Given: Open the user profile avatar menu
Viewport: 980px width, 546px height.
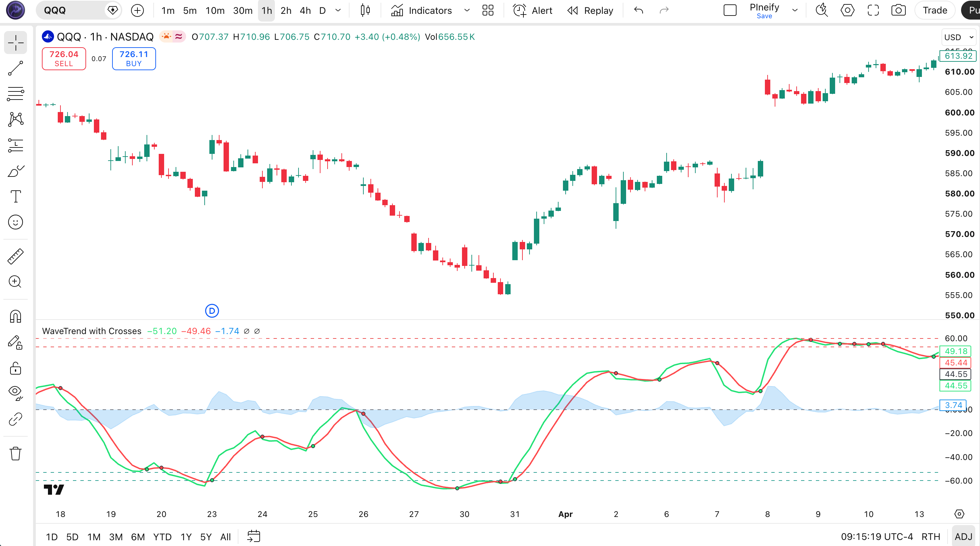Looking at the screenshot, I should pyautogui.click(x=16, y=10).
